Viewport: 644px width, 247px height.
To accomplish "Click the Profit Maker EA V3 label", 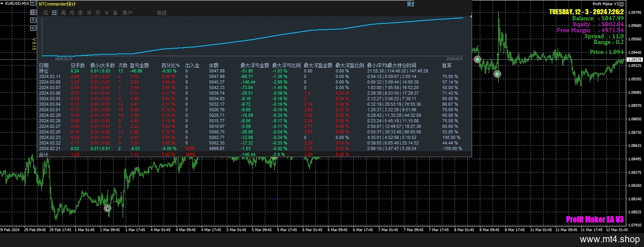I will (x=595, y=219).
